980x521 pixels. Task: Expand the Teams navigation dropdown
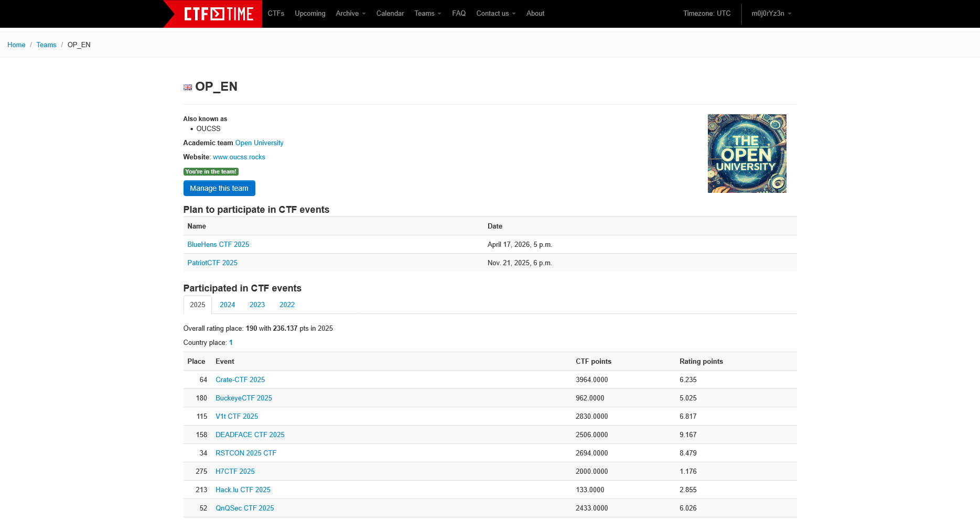(427, 14)
